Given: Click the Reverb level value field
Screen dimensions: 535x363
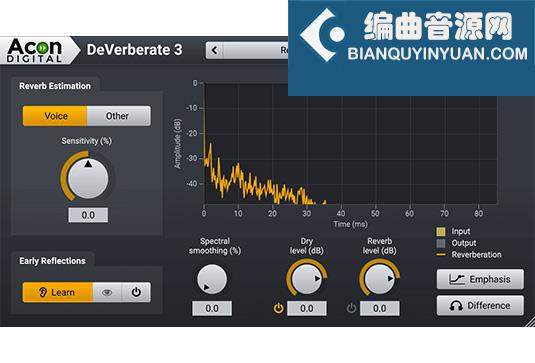Looking at the screenshot, I should click(x=380, y=308).
